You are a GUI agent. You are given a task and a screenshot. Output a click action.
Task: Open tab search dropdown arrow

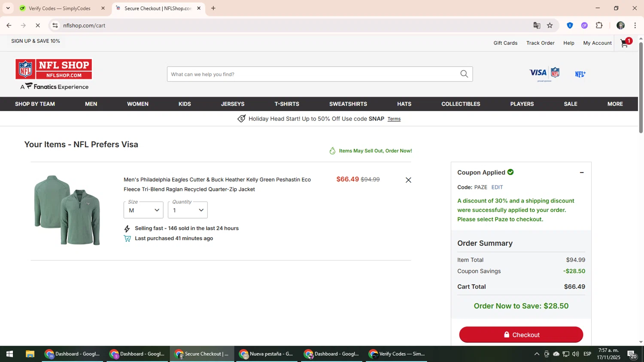click(8, 8)
